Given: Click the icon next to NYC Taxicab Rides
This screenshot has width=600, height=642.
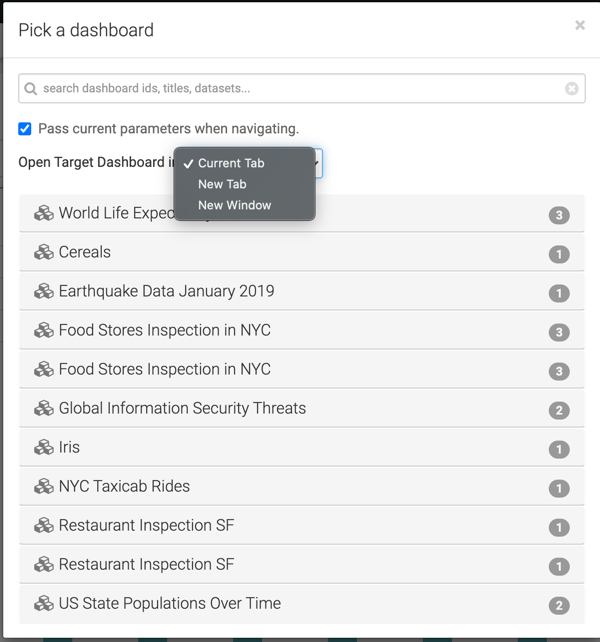Looking at the screenshot, I should 43,487.
